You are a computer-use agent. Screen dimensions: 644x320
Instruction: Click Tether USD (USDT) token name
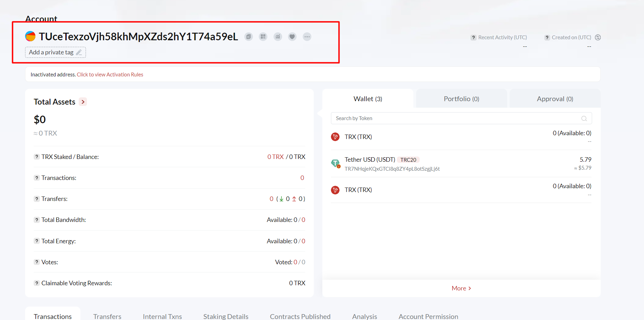point(370,160)
